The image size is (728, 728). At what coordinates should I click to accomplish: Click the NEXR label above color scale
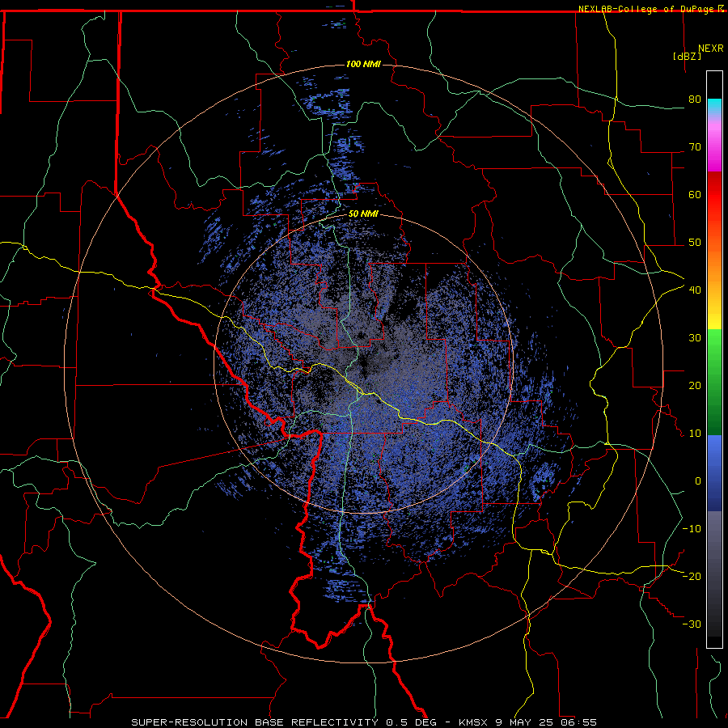[x=711, y=49]
